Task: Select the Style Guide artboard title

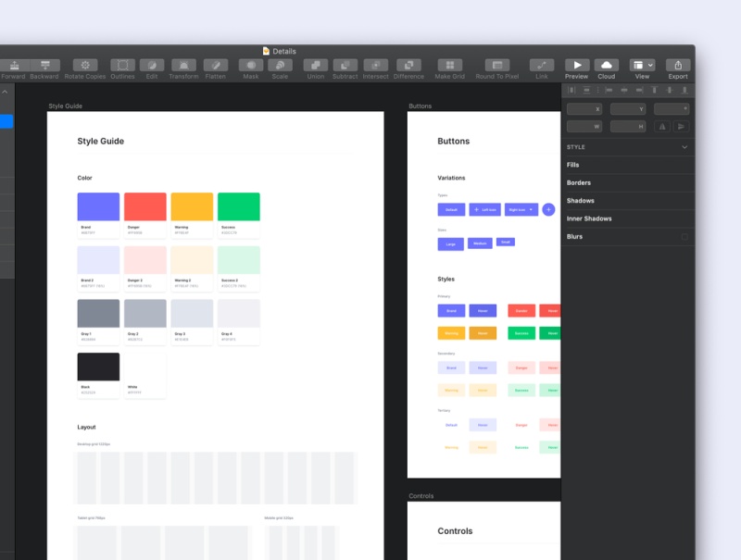Action: (65, 106)
